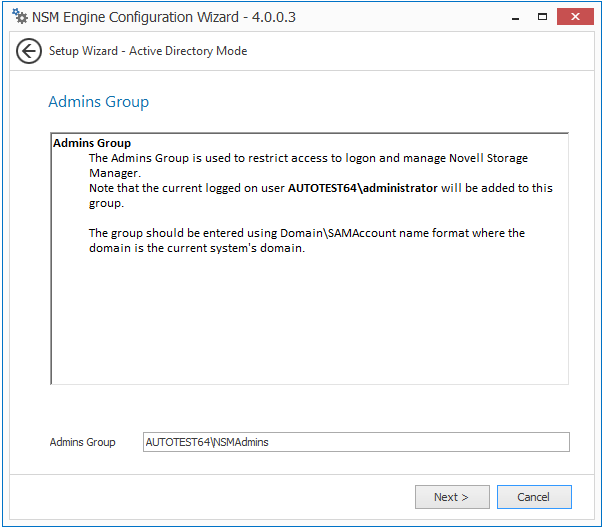Click the will be added to this text
This screenshot has height=529, width=605.
tap(496, 188)
